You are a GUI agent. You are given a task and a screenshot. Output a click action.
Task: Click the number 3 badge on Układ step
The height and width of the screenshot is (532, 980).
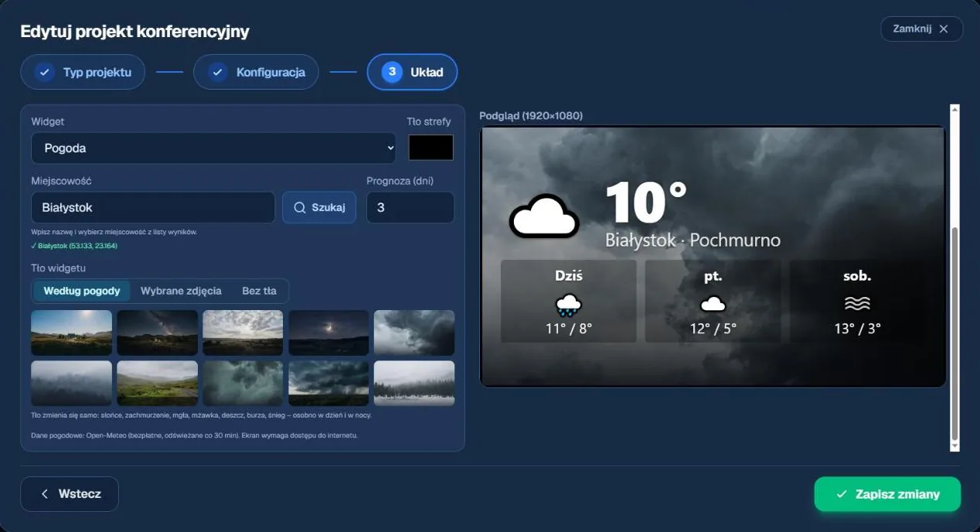point(392,72)
